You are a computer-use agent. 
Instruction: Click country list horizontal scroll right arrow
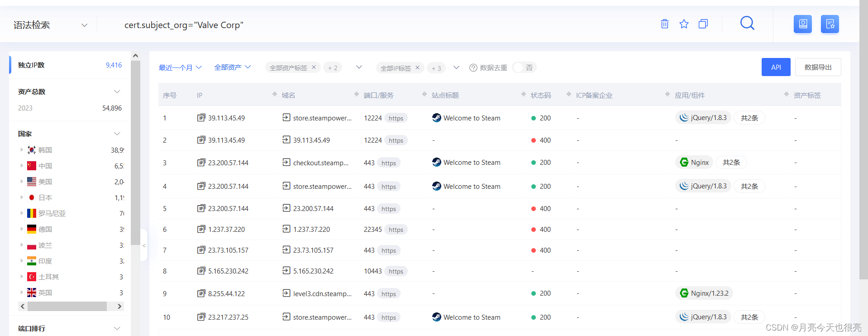[x=119, y=307]
